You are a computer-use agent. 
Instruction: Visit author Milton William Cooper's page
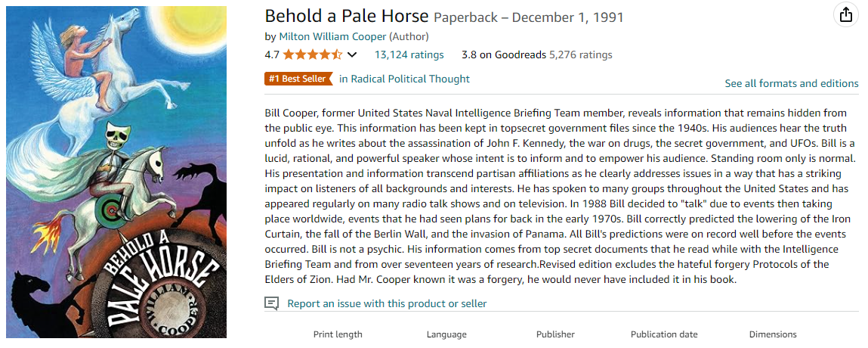332,36
